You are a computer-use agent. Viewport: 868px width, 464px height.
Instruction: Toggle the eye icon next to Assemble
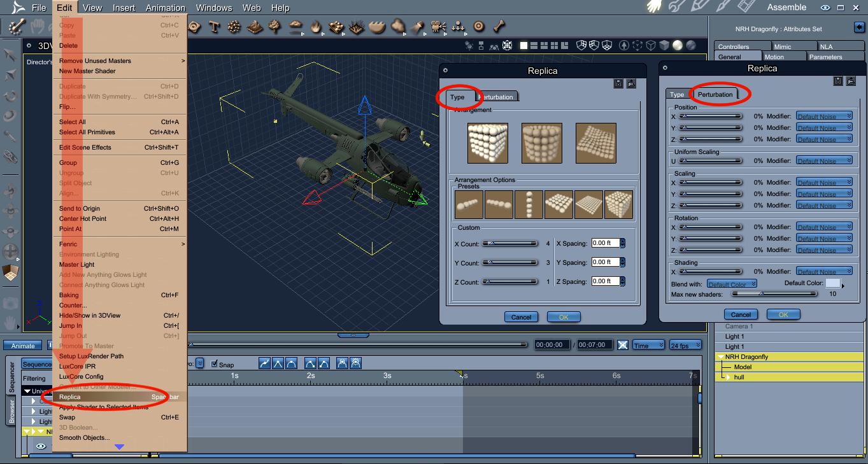coord(825,8)
